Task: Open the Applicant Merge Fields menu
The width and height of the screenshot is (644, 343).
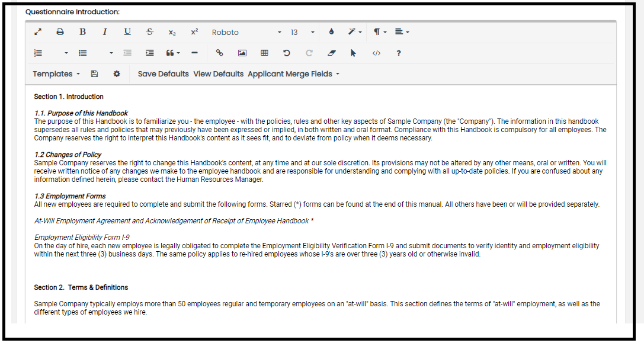Action: pos(293,74)
